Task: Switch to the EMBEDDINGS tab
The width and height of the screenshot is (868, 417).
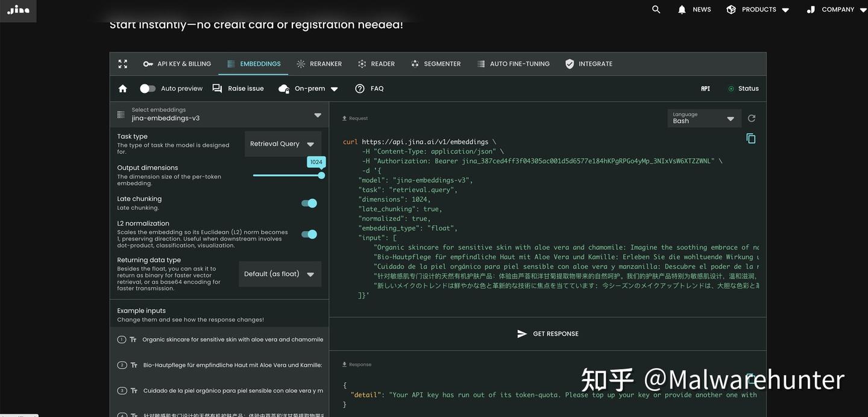Action: tap(254, 64)
